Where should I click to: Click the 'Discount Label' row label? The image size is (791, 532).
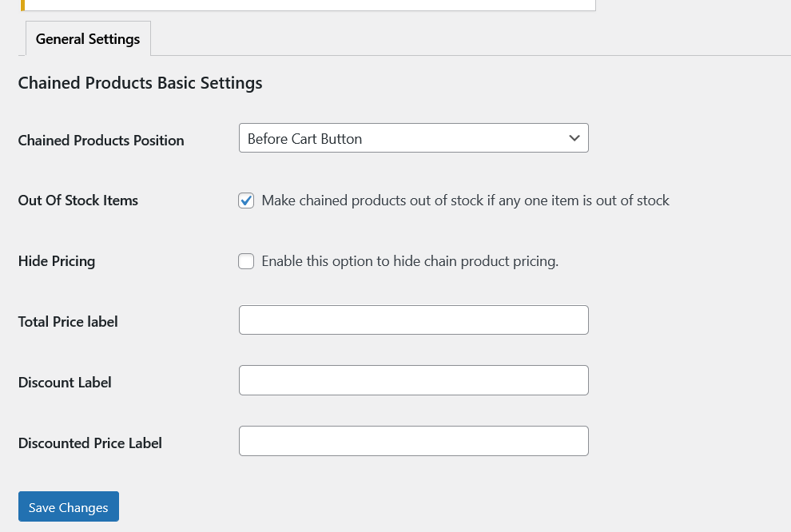pyautogui.click(x=65, y=383)
